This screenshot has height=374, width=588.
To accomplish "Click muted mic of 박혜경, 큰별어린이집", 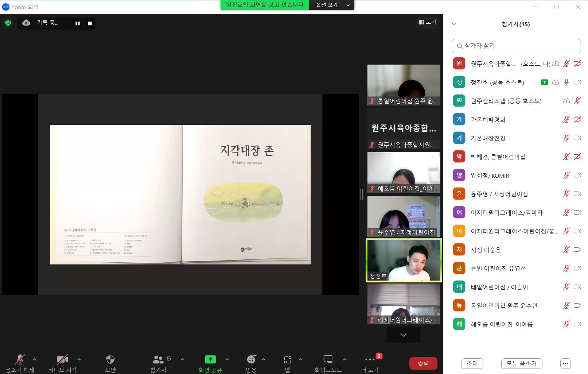I will pyautogui.click(x=566, y=157).
